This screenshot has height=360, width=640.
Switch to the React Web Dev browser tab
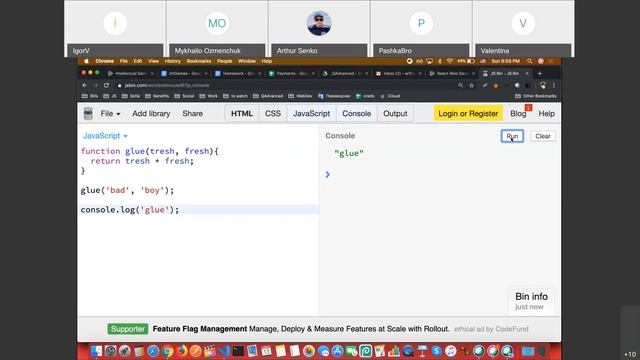[452, 73]
